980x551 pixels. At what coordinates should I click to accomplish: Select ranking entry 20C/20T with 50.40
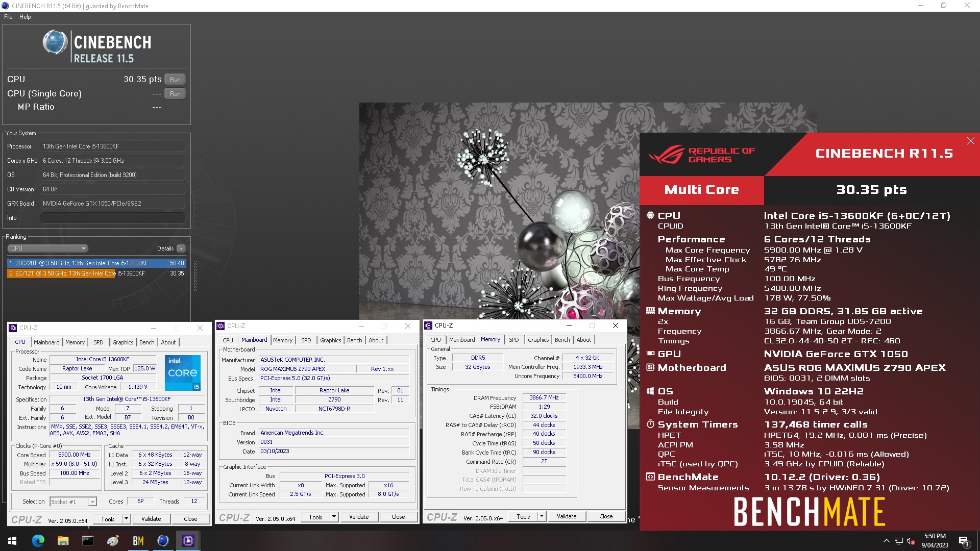[x=96, y=263]
